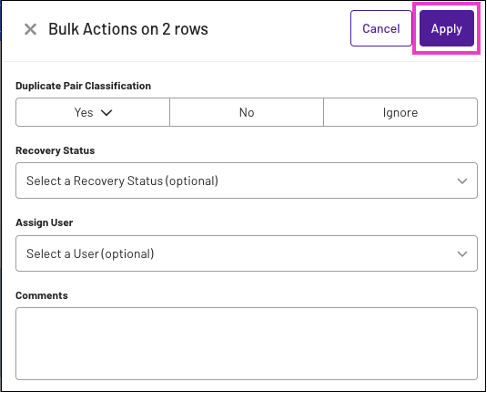Click the Duplicate Pair Classification label
The image size is (487, 393).
coord(83,86)
